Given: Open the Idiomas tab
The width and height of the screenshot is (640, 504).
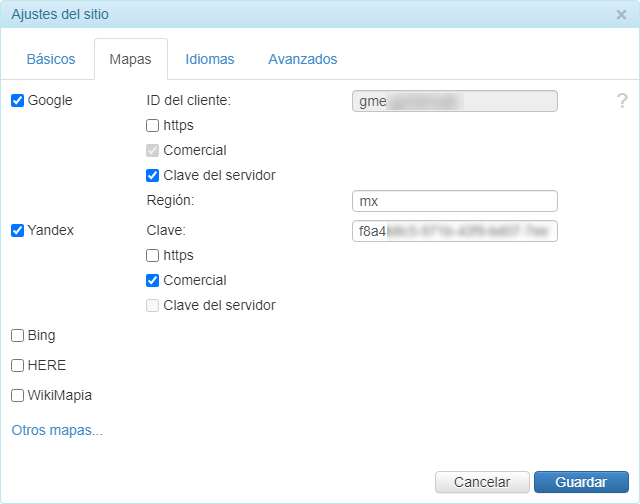Looking at the screenshot, I should [210, 59].
